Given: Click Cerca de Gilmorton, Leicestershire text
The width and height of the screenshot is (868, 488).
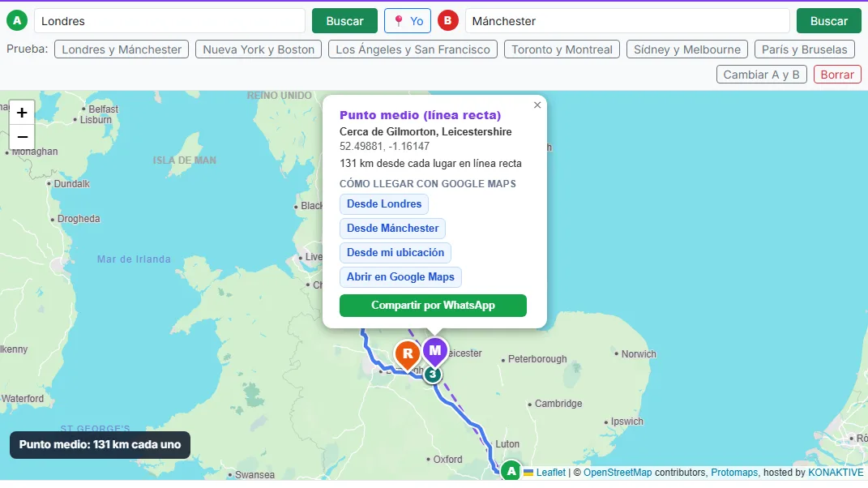Looking at the screenshot, I should coord(425,132).
